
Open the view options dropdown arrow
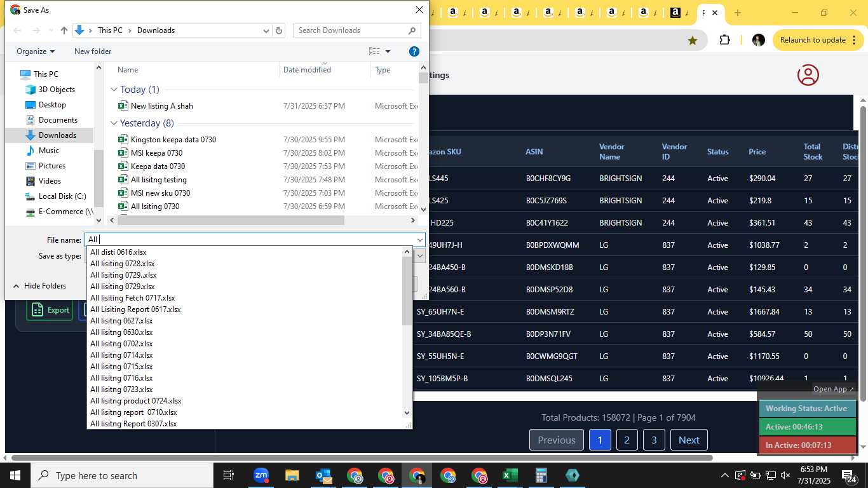point(388,51)
